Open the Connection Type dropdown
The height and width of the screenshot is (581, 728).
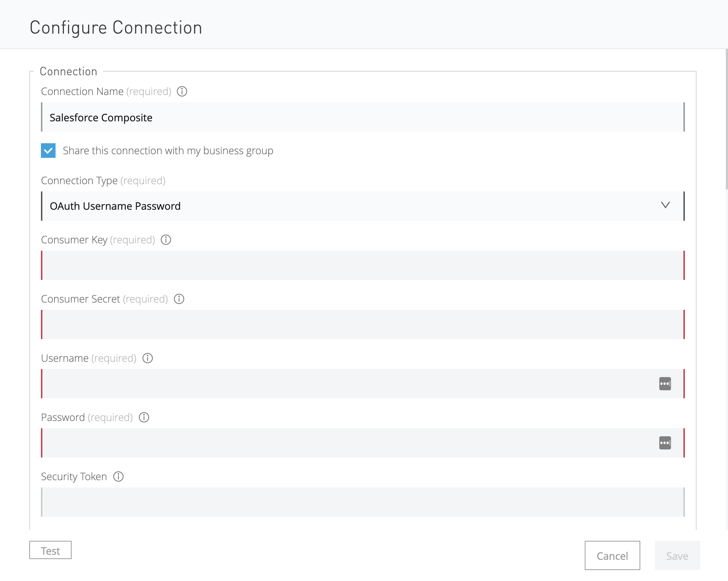click(x=363, y=206)
